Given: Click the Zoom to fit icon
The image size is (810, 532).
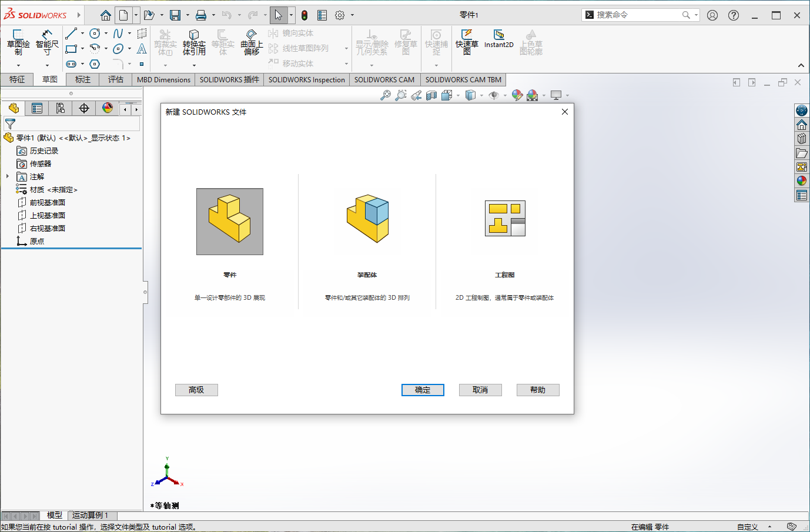Looking at the screenshot, I should tap(386, 95).
